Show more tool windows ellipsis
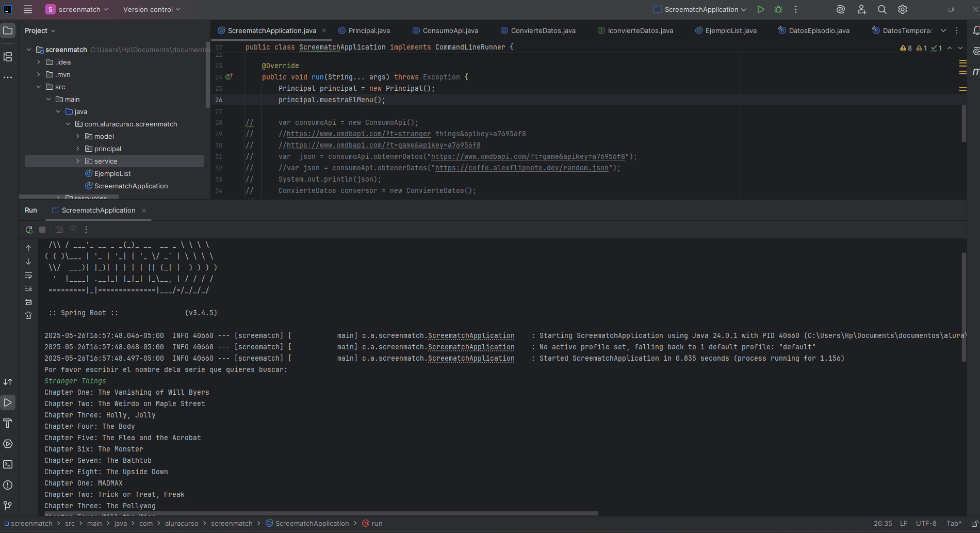The height and width of the screenshot is (533, 980). tap(8, 77)
